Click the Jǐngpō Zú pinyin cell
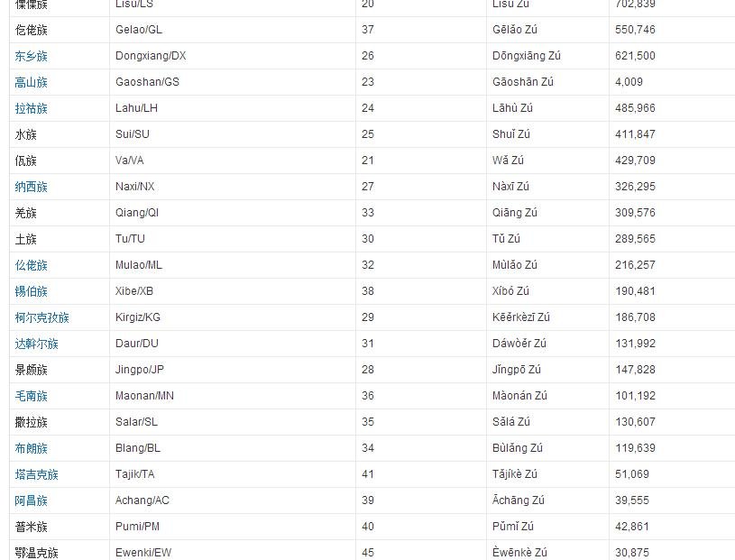The image size is (735, 560). pos(517,370)
